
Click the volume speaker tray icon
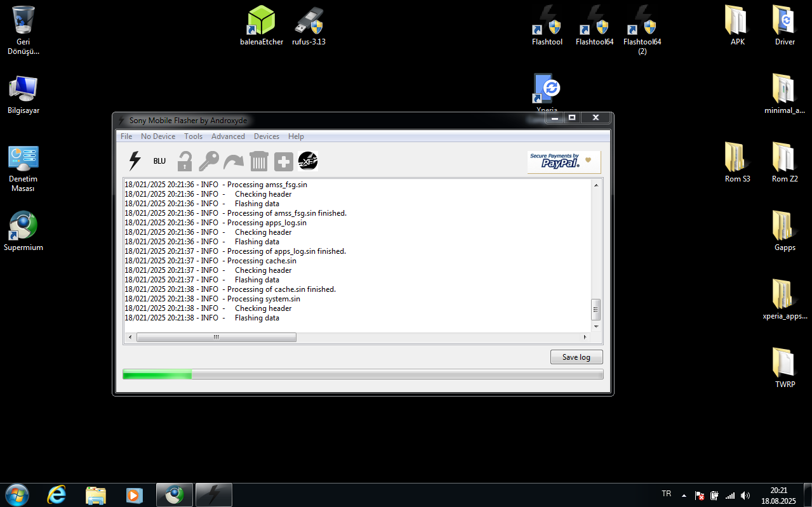click(745, 496)
